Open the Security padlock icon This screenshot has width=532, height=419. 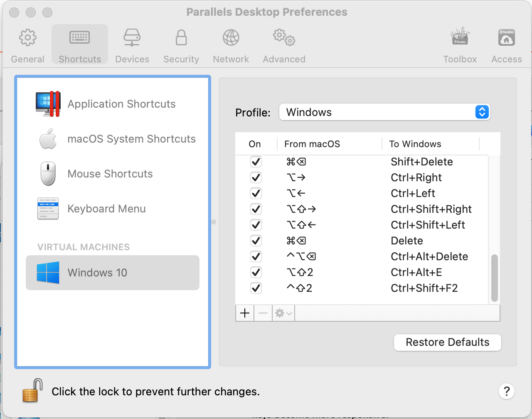pyautogui.click(x=181, y=38)
